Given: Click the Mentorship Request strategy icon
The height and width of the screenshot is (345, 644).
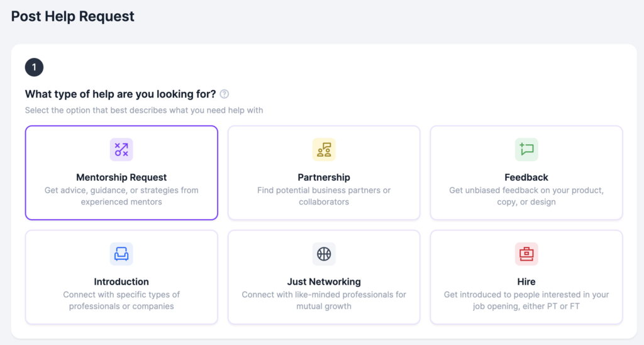Looking at the screenshot, I should (x=121, y=150).
